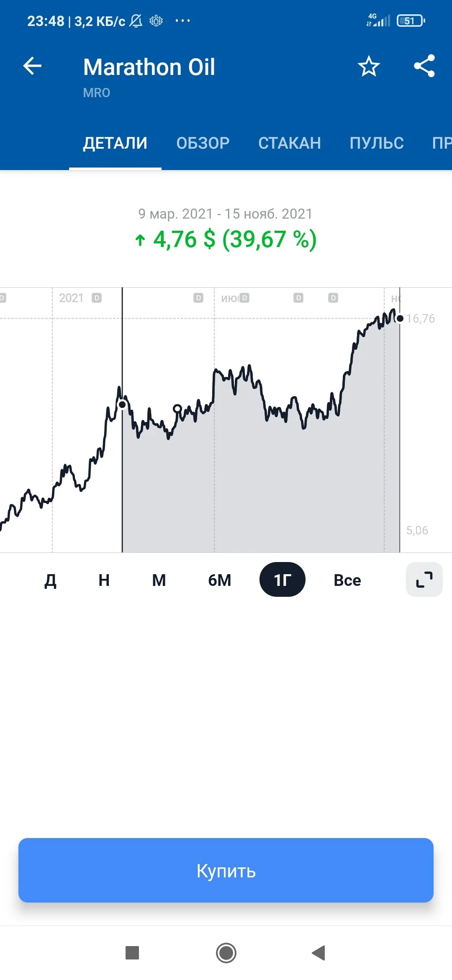Tap dividend marker beside июл label
The height and width of the screenshot is (980, 452).
tap(244, 298)
